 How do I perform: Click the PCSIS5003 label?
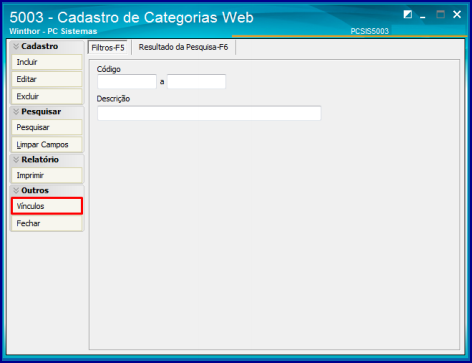pyautogui.click(x=369, y=31)
